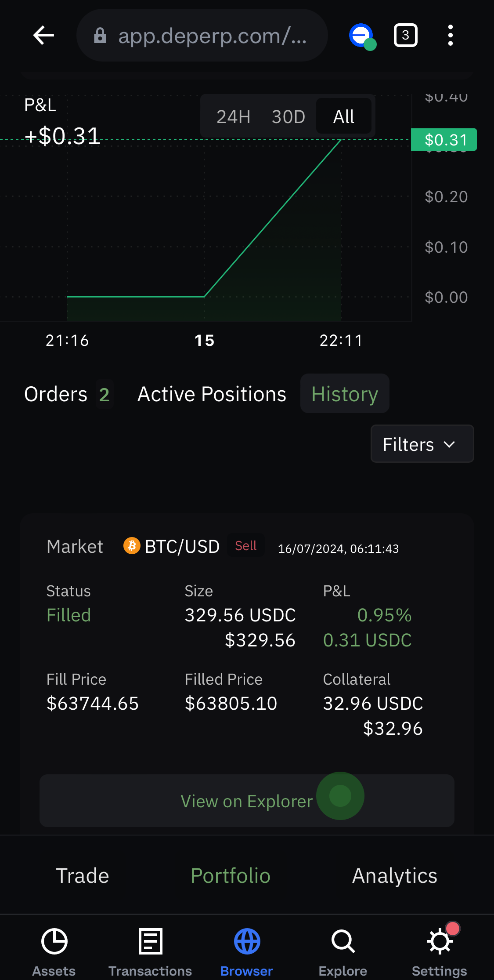Go to the Trade section
Viewport: 494px width, 980px height.
point(83,875)
